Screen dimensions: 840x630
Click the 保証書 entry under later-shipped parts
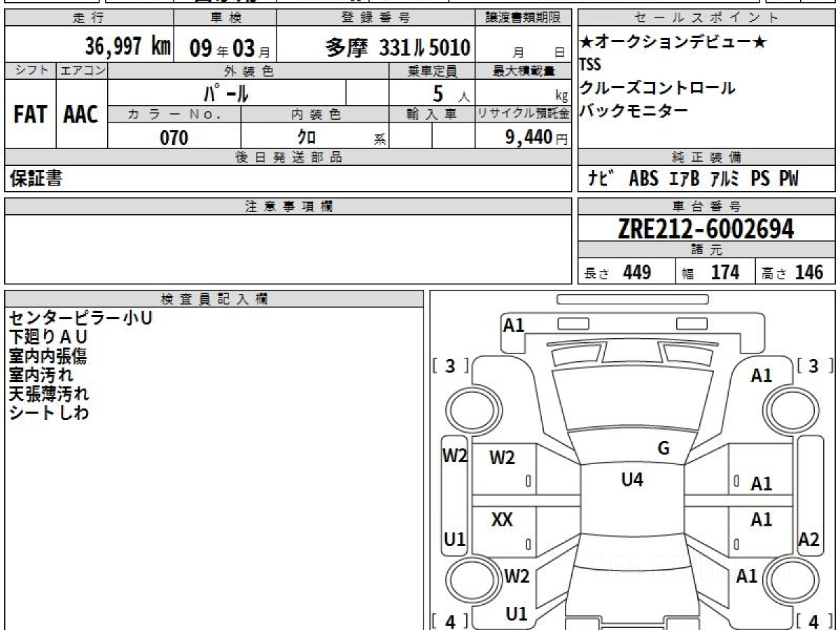tap(36, 179)
